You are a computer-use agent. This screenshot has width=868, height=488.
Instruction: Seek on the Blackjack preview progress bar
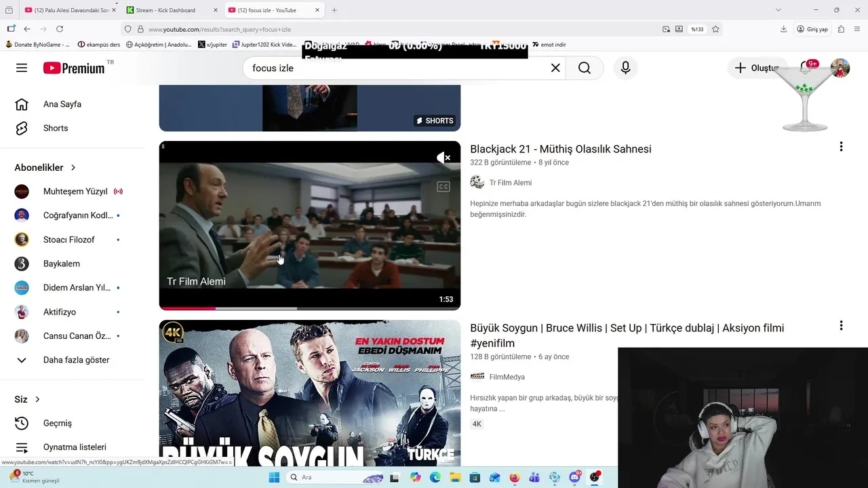(310, 308)
